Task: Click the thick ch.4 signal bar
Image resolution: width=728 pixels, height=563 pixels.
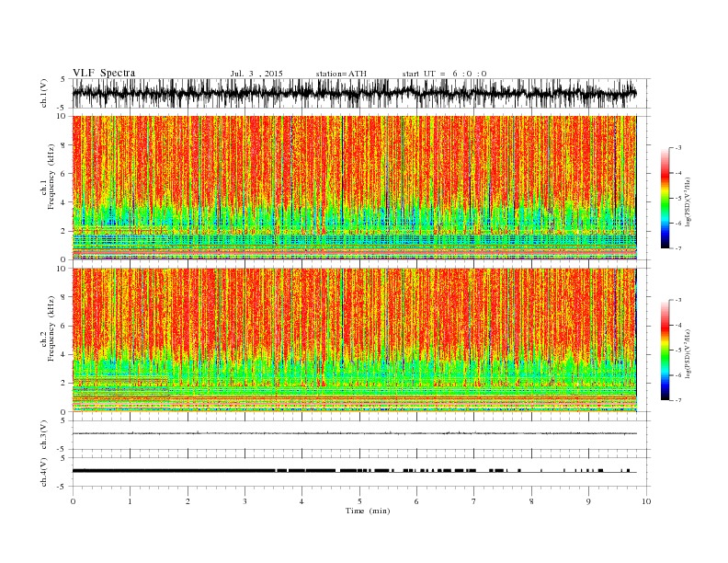Action: 174,471
